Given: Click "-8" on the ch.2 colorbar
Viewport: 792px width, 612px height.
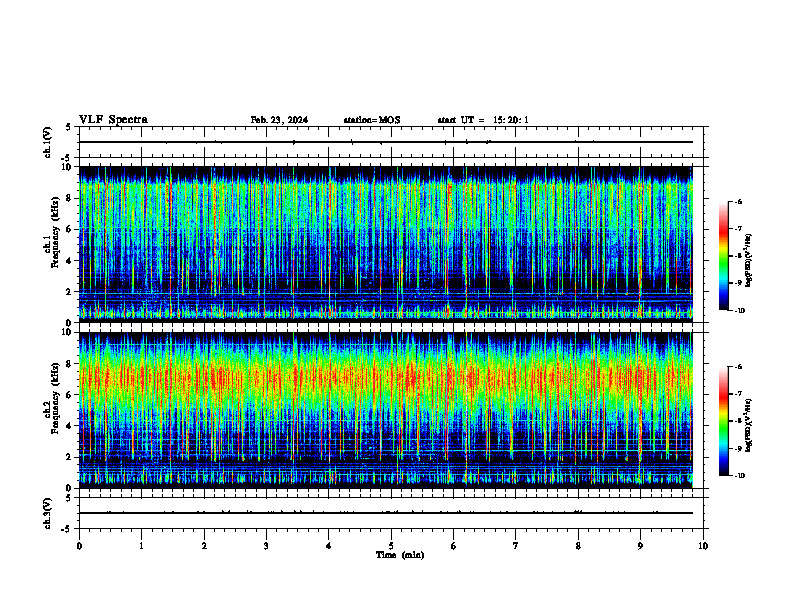Looking at the screenshot, I should 738,421.
